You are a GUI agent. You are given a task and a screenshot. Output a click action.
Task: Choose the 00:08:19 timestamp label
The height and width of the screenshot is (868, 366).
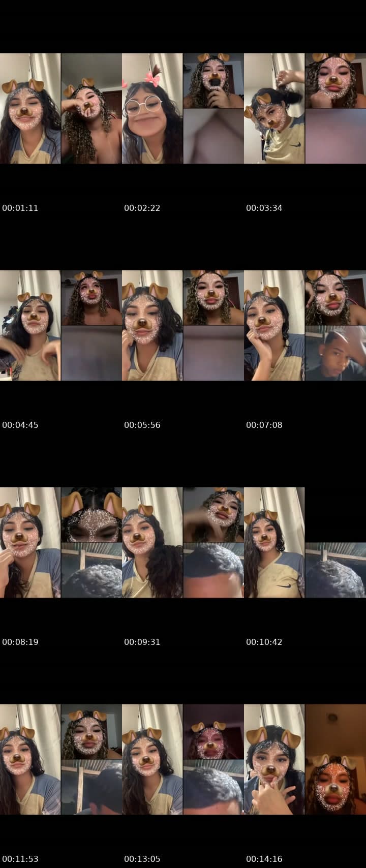point(20,642)
